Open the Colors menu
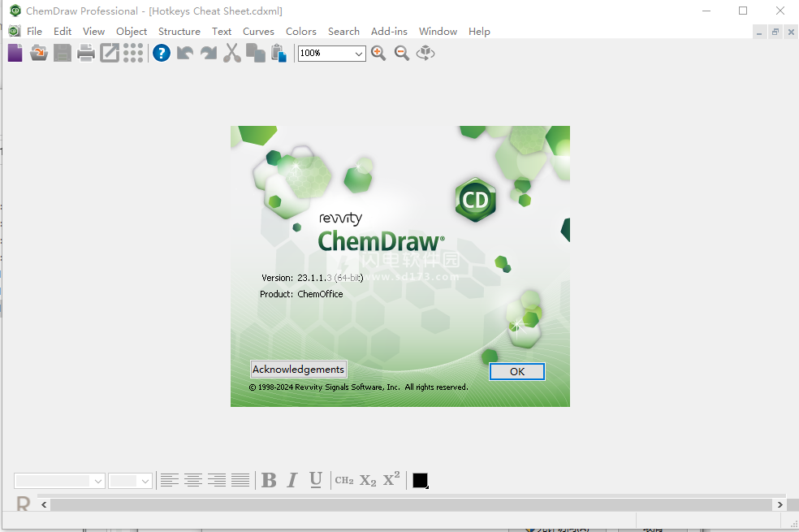Image resolution: width=799 pixels, height=532 pixels. click(301, 32)
